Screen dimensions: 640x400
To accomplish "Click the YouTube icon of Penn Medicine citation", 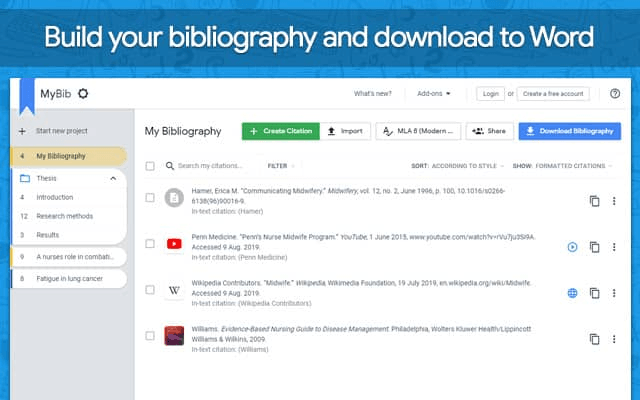I will tap(174, 244).
